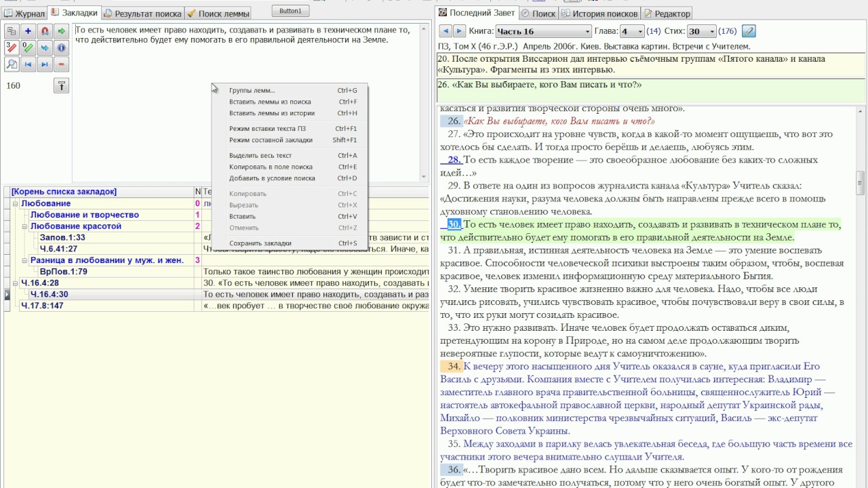The width and height of the screenshot is (868, 488).
Task: Toggle the red highlighter marker labeled 3
Action: click(x=12, y=47)
